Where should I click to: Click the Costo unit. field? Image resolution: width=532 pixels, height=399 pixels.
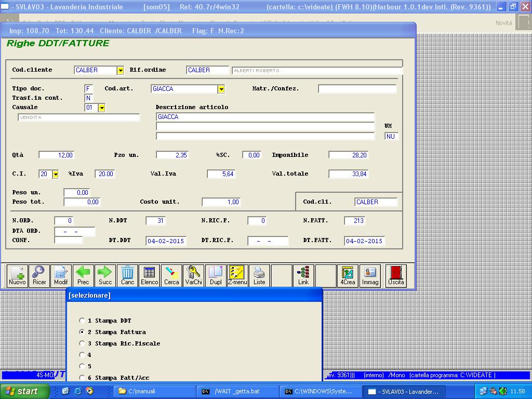[221, 202]
